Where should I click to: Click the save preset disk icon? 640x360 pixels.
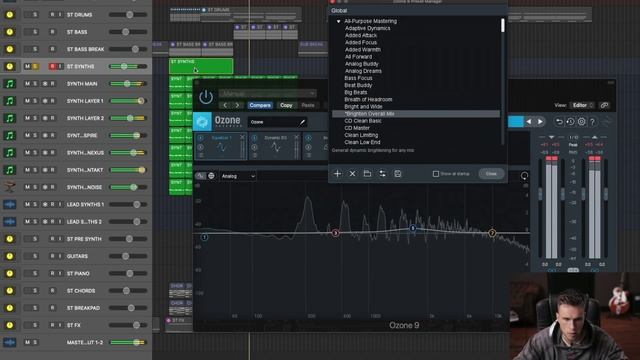coord(398,174)
